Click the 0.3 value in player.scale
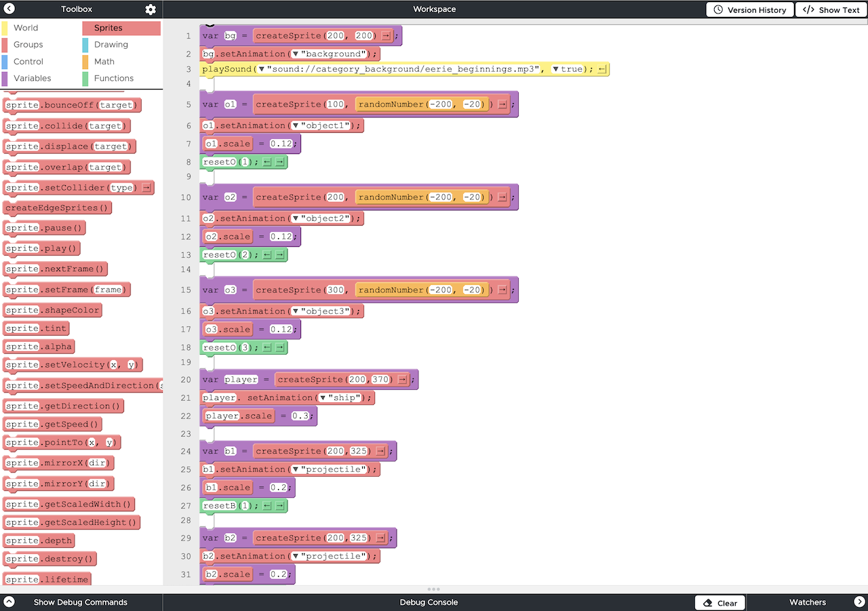This screenshot has height=611, width=868. [x=300, y=416]
